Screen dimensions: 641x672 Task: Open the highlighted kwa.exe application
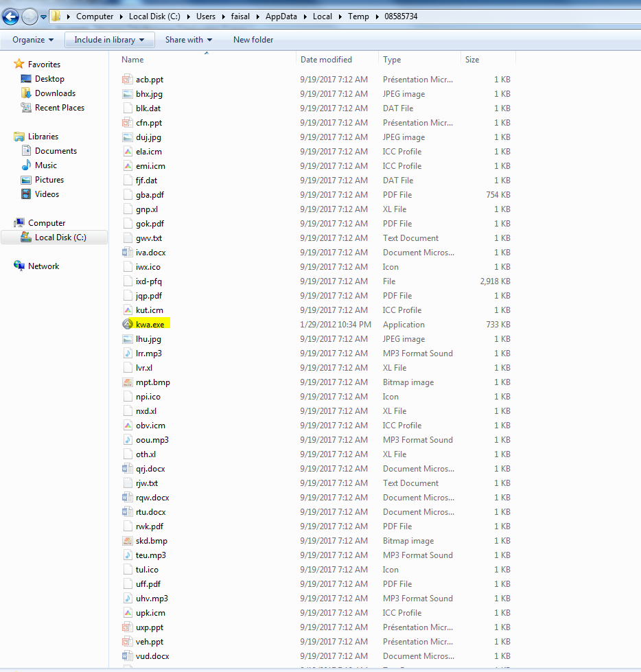147,324
